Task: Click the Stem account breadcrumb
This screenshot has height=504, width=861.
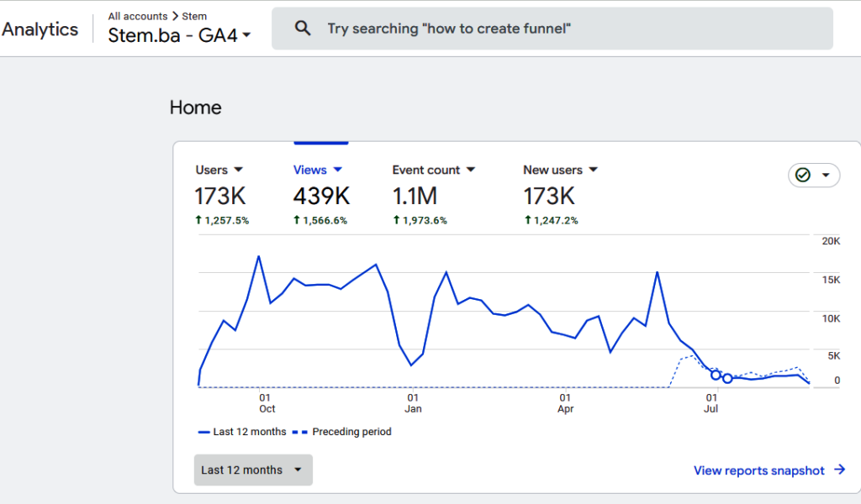Action: (194, 16)
